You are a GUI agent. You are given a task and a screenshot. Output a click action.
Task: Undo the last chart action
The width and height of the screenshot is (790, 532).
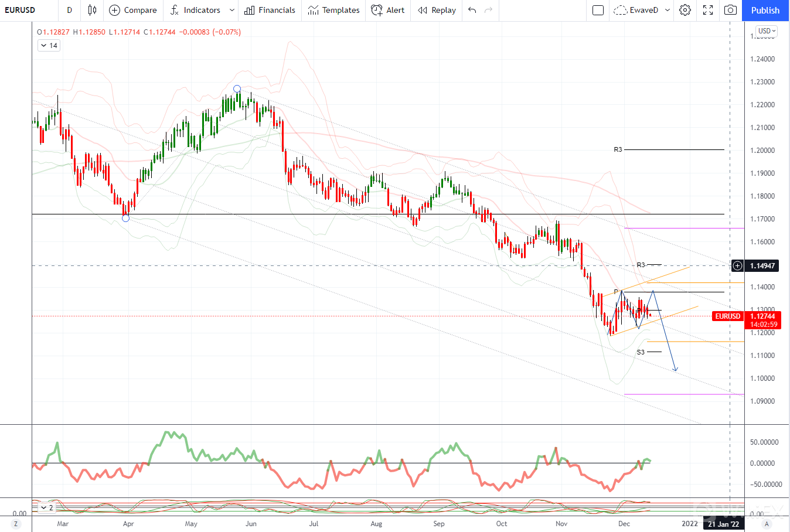coord(472,10)
